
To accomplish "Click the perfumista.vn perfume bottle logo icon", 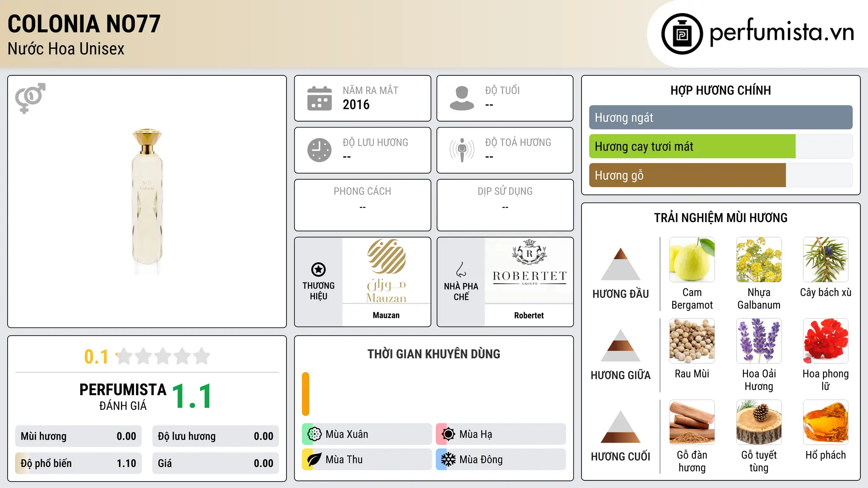I will point(682,34).
